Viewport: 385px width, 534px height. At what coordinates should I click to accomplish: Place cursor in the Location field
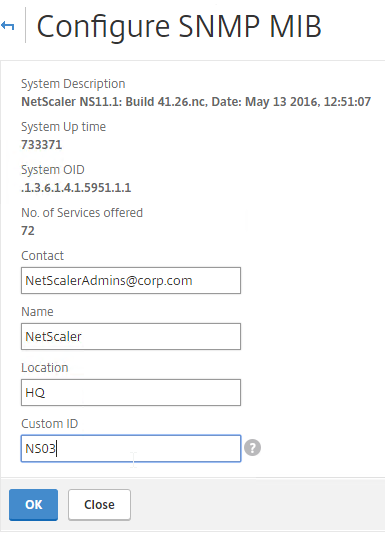tap(131, 392)
